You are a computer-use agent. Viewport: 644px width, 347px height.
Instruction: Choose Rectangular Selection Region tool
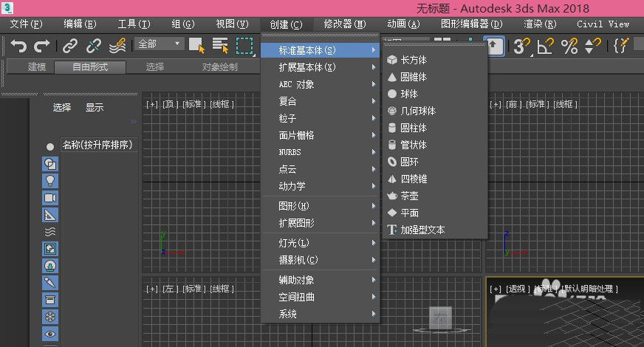tap(244, 45)
